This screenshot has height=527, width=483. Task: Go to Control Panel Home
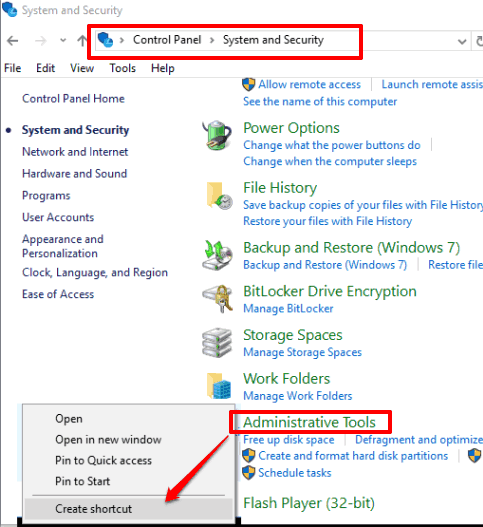tap(73, 98)
